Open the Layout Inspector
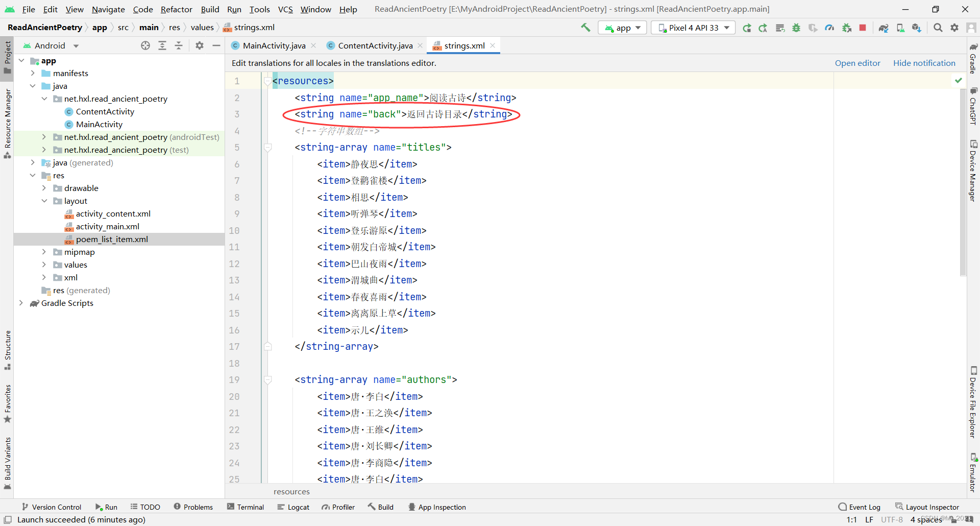 [x=927, y=507]
